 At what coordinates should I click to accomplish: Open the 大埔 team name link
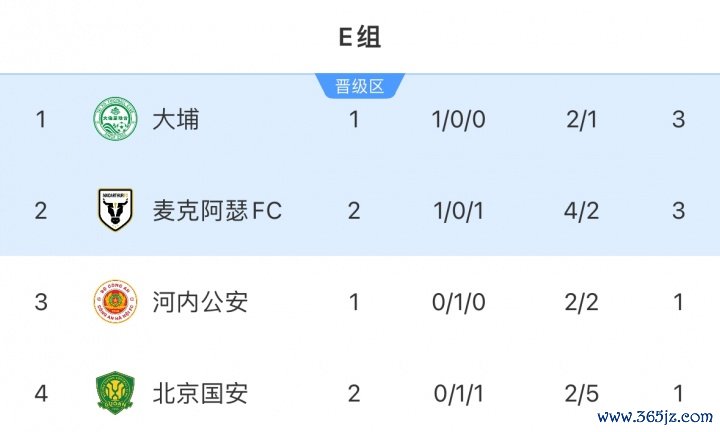176,120
